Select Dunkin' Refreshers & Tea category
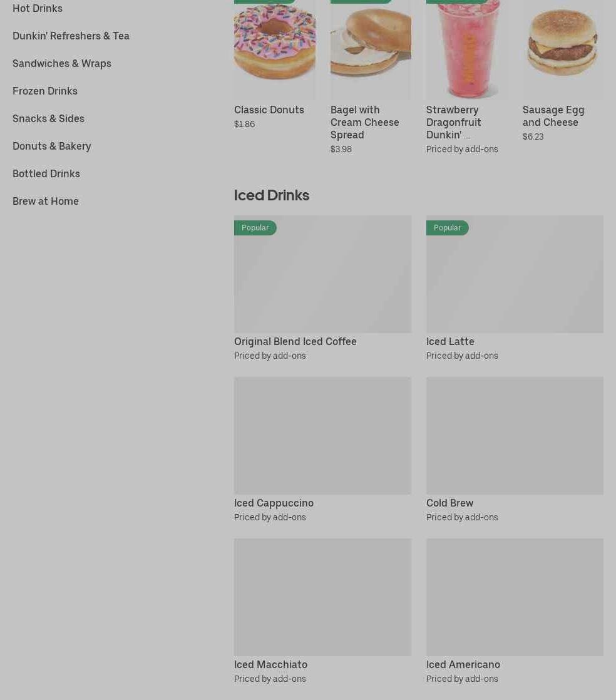616x700 pixels. coord(71,36)
